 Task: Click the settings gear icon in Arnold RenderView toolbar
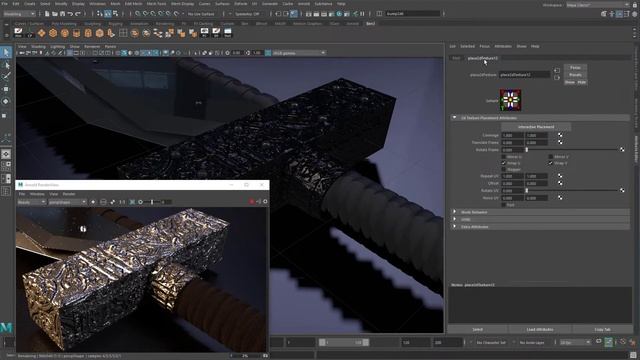265,202
